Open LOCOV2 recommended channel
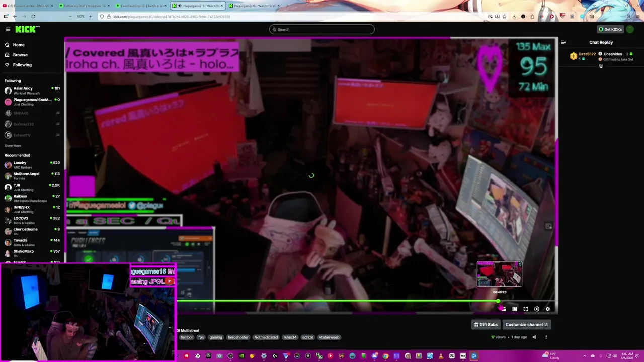 coord(32,220)
